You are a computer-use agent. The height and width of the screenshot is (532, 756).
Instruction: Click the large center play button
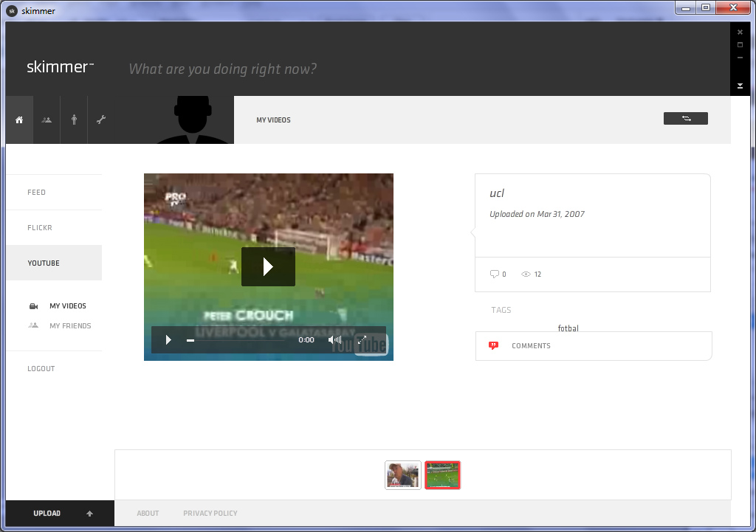(268, 266)
